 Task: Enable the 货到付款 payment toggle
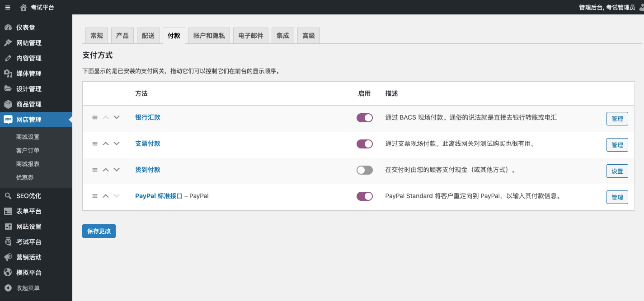pyautogui.click(x=365, y=170)
